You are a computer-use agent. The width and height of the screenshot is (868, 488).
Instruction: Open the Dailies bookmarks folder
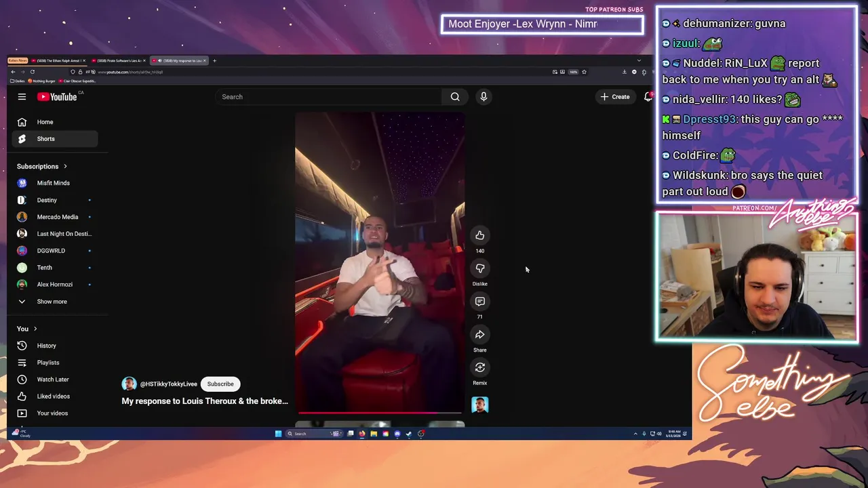(x=18, y=81)
